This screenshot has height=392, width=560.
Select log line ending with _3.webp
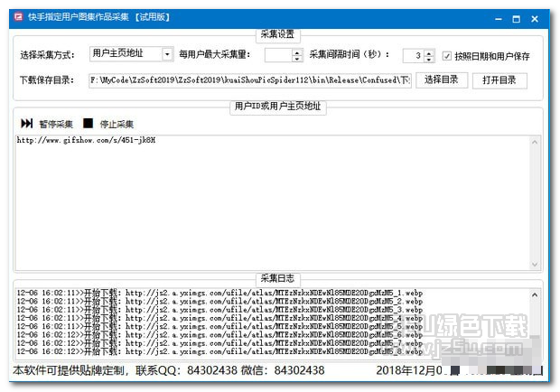[x=219, y=310]
